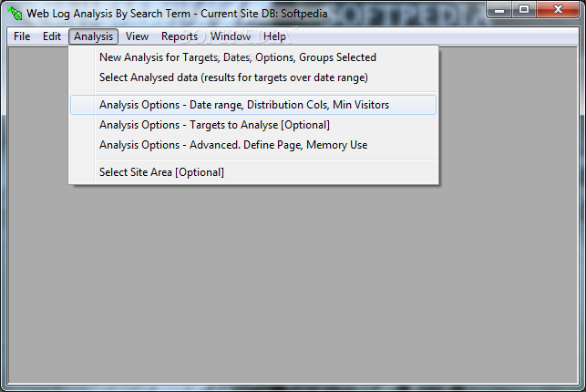Viewport: 586px width, 392px height.
Task: Click the application icon in title bar
Action: tap(15, 14)
